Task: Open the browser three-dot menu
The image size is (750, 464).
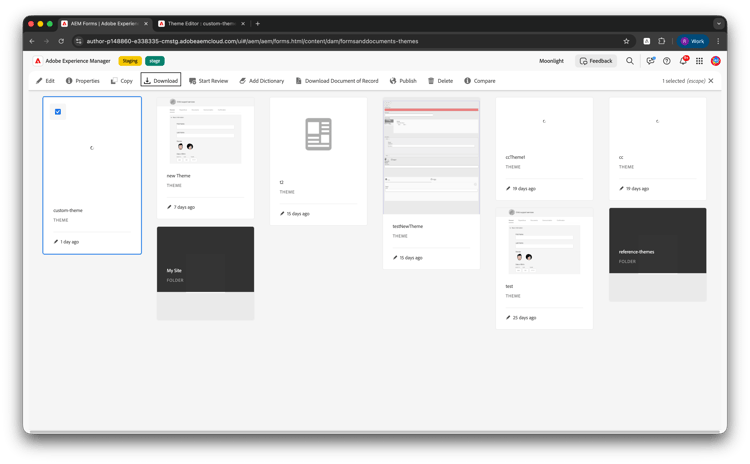Action: pos(718,41)
